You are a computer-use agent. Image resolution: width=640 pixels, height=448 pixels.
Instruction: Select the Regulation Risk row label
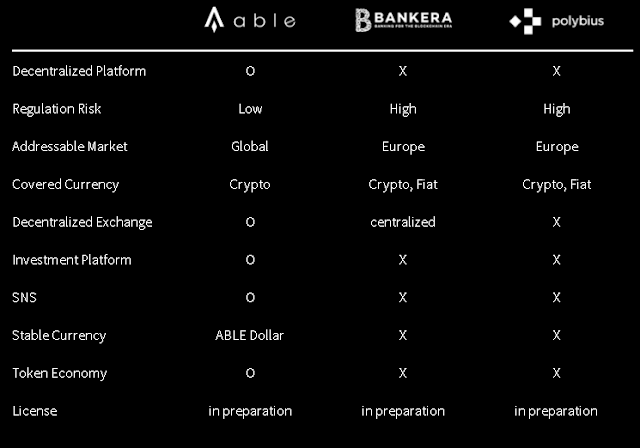point(57,109)
